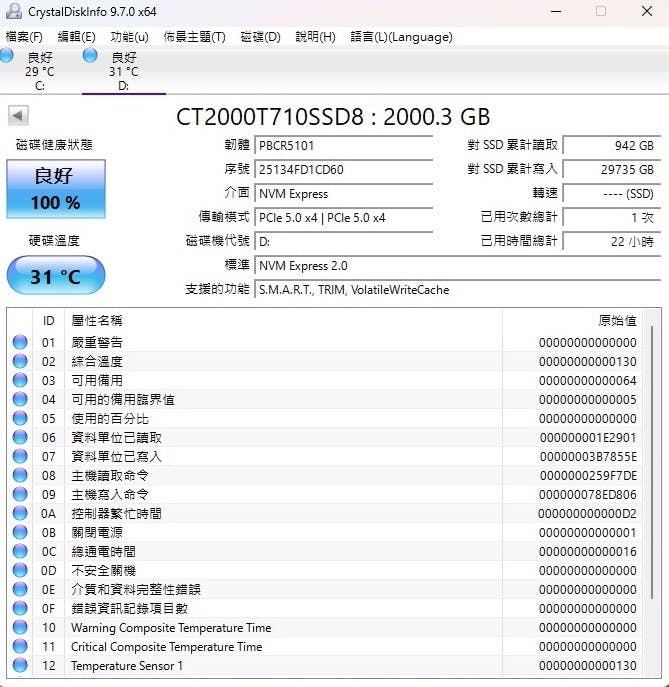Click status icon of Temperature Sensor 1
The height and width of the screenshot is (687, 669).
[x=20, y=665]
